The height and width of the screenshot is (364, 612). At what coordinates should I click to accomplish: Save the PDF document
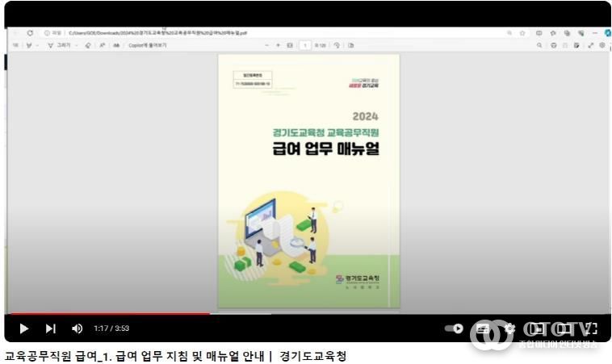(565, 45)
